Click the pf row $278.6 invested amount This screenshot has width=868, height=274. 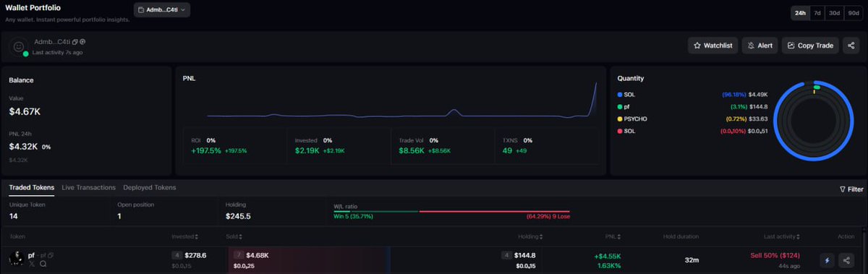pos(195,255)
